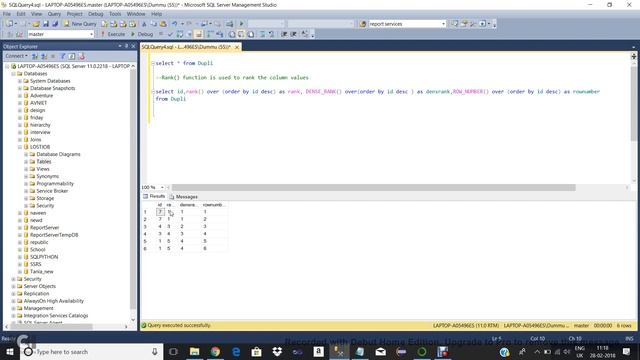Select the Views folder in the tree

click(x=43, y=169)
